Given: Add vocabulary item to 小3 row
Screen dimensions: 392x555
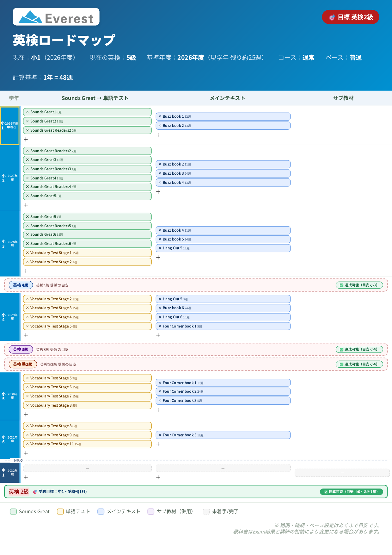Looking at the screenshot, I should pos(26,271).
